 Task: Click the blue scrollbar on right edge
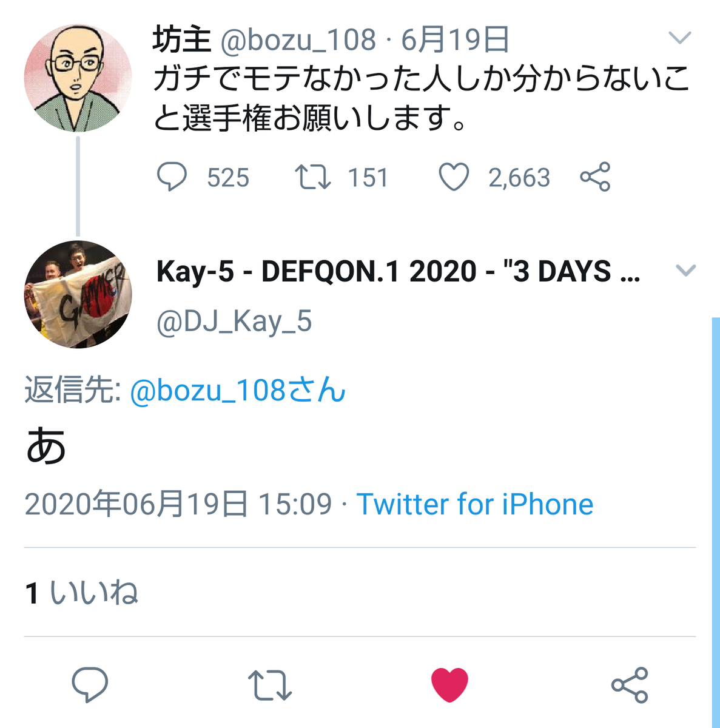716,522
